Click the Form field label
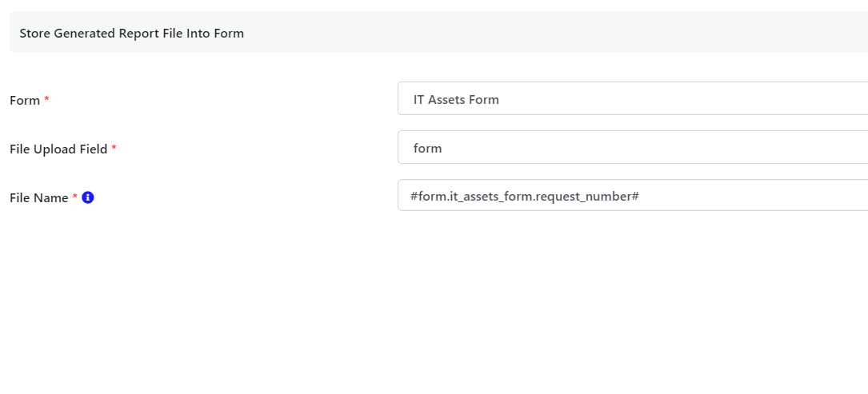868x394 pixels. 25,100
